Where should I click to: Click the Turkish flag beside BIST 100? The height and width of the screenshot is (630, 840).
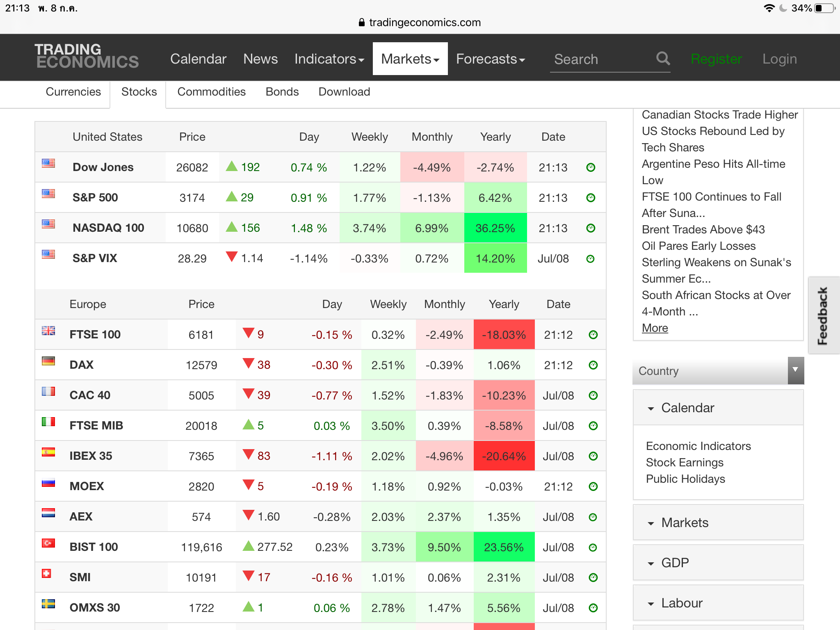pos(48,543)
